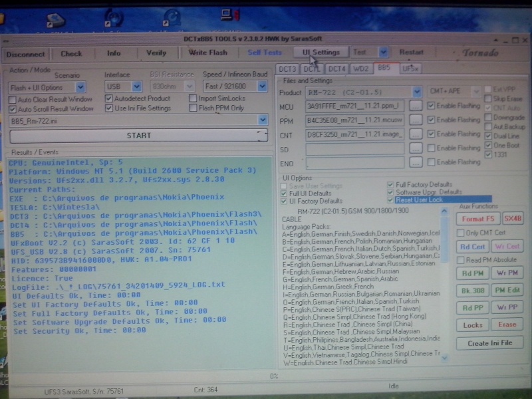Image resolution: width=532 pixels, height=399 pixels.
Task: Enable SD Enable Flashing checkbox
Action: (x=431, y=148)
